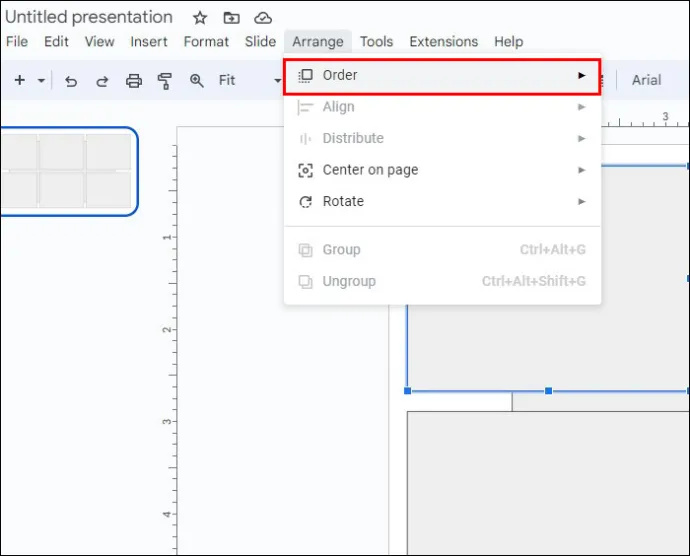Click the bottom-middle selection handle

tap(548, 390)
